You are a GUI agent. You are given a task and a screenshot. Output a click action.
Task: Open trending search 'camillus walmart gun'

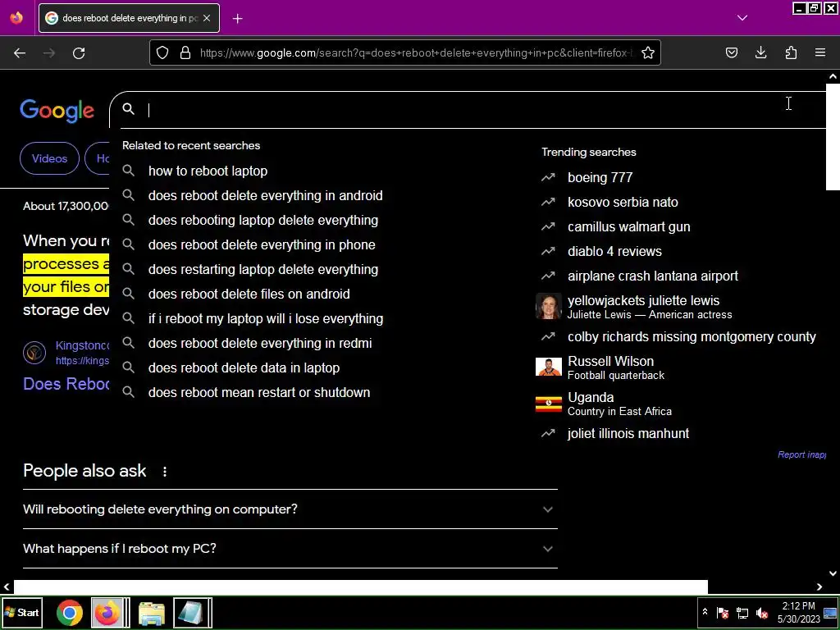tap(628, 226)
